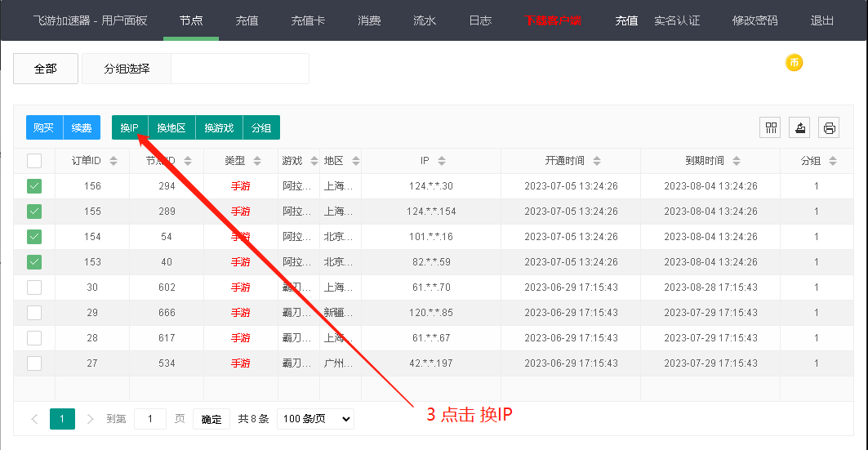The image size is (868, 450).
Task: Go to previous page arrow
Action: pos(35,419)
